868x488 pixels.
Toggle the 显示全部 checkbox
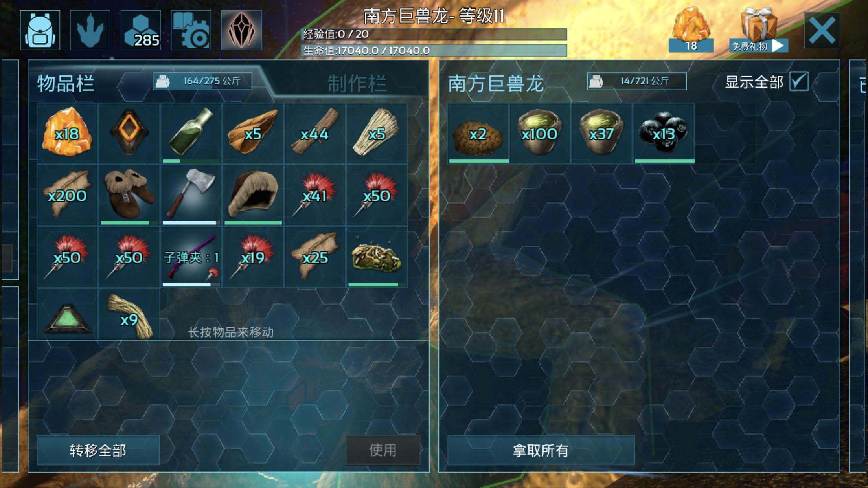799,81
